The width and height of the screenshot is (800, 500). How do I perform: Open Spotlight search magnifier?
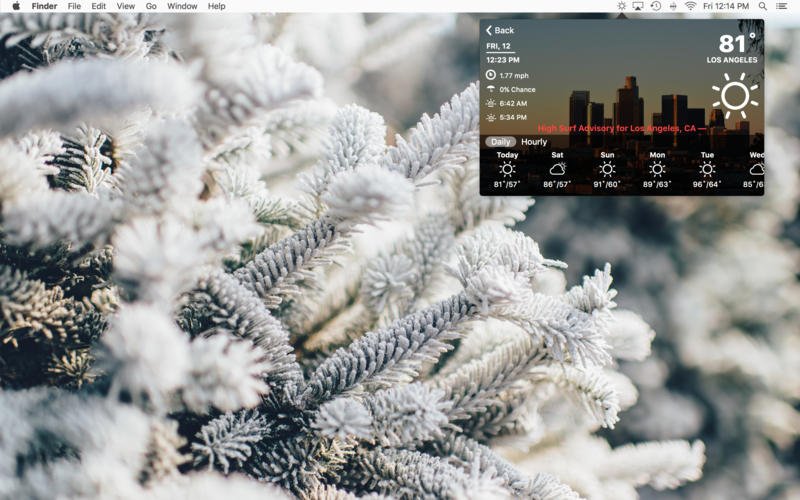[762, 6]
